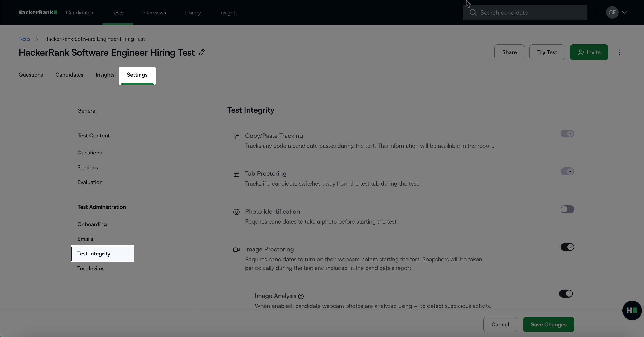The image size is (644, 337).
Task: Open the three-dot more options menu
Action: [x=619, y=52]
